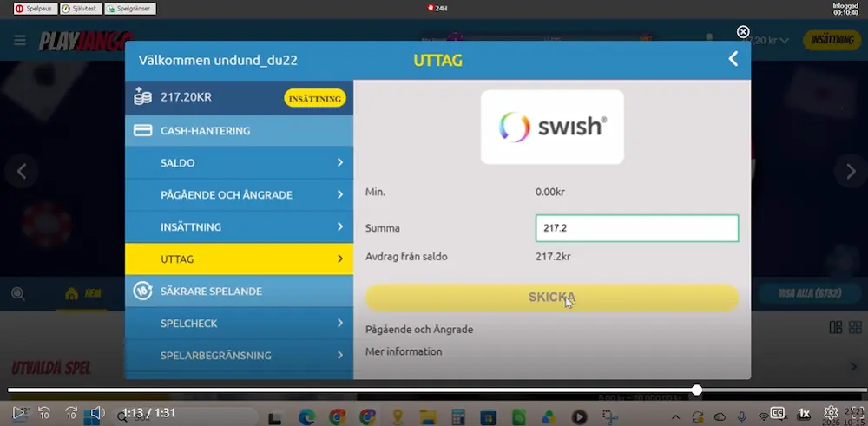This screenshot has height=426, width=868.
Task: Click the microphone icon in system tray
Action: (742, 416)
